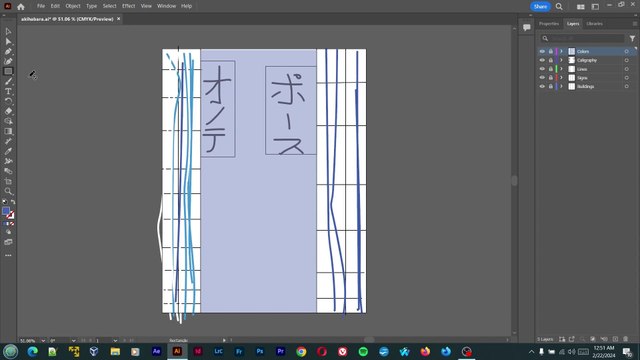Expand the Buildings layer
Image resolution: width=640 pixels, height=360 pixels.
coord(562,87)
